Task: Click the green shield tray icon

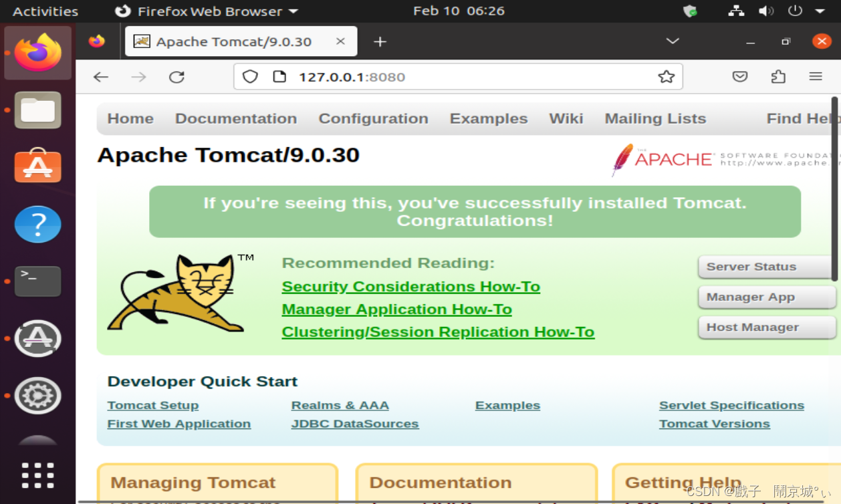Action: 690,11
